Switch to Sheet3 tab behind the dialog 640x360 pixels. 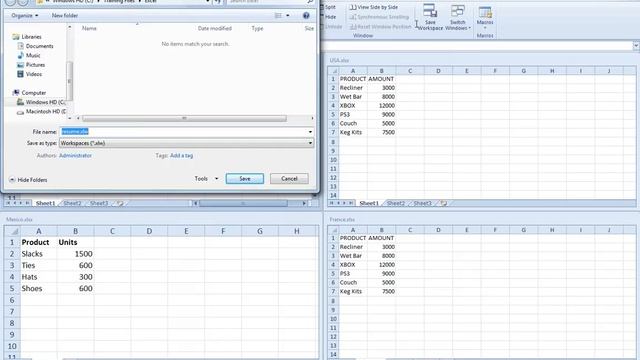point(99,203)
